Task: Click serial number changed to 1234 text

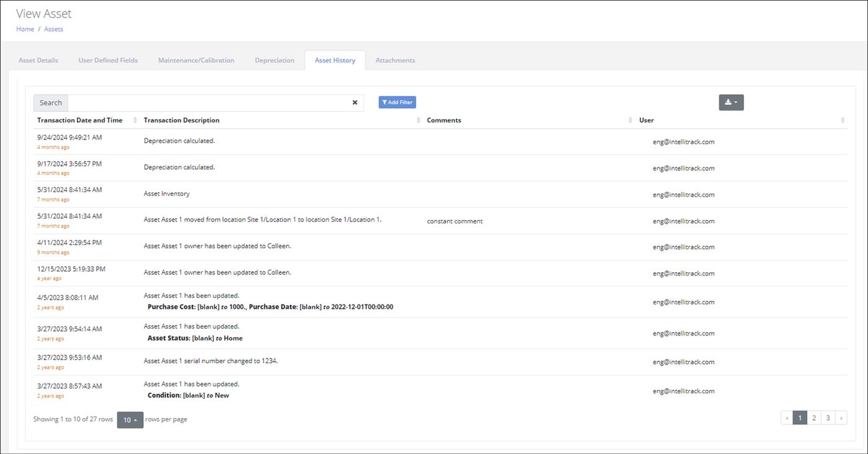Action: click(211, 360)
